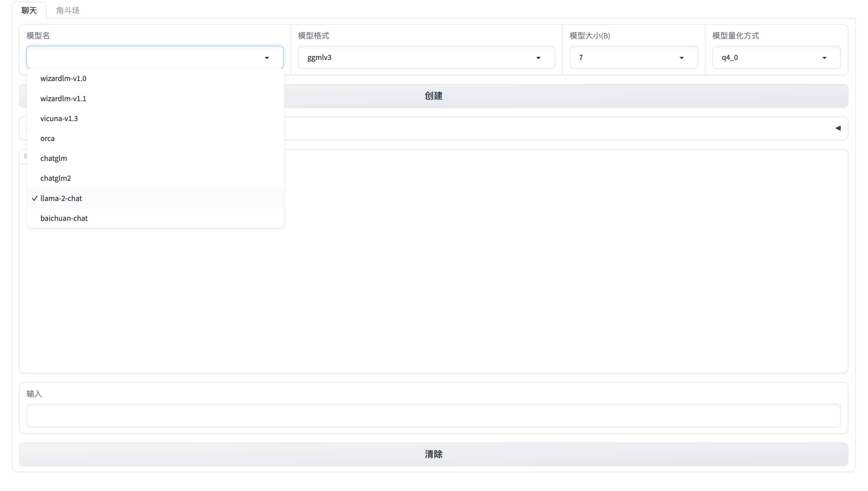Open the 模型量化方式 q4_0 dropdown
This screenshot has height=491, width=868.
(x=776, y=58)
